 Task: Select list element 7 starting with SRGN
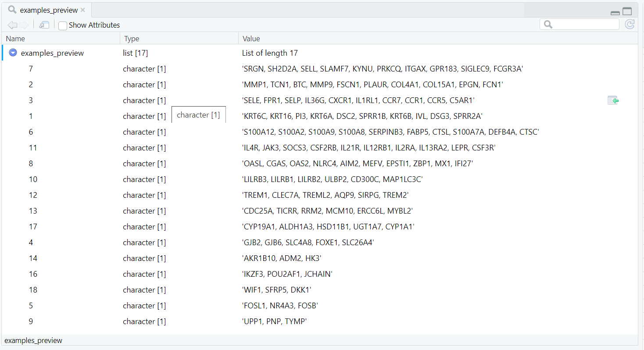[31, 69]
